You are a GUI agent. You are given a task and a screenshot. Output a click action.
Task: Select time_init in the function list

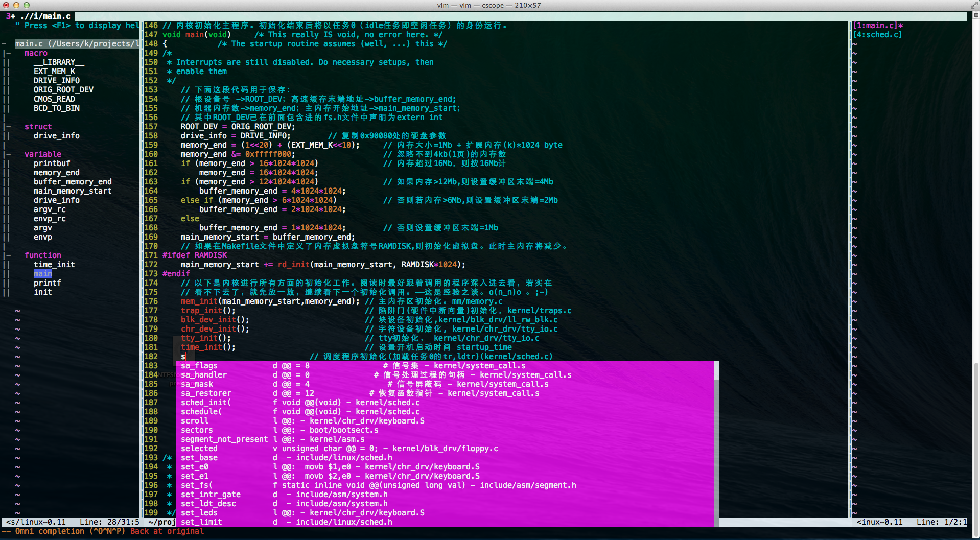tap(54, 265)
